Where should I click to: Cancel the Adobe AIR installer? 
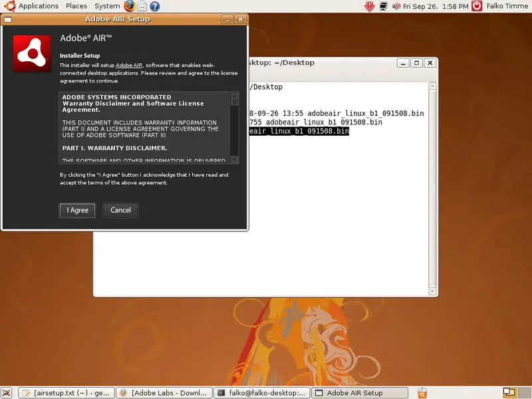(120, 210)
